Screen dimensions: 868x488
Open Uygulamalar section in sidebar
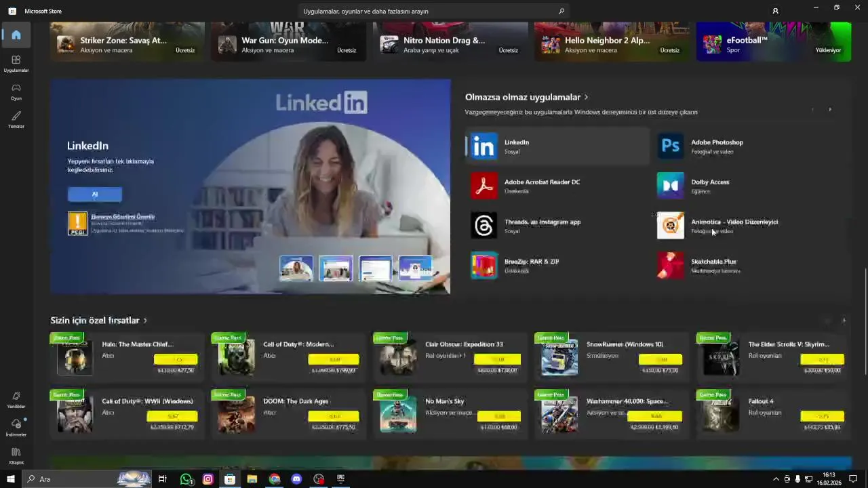16,64
